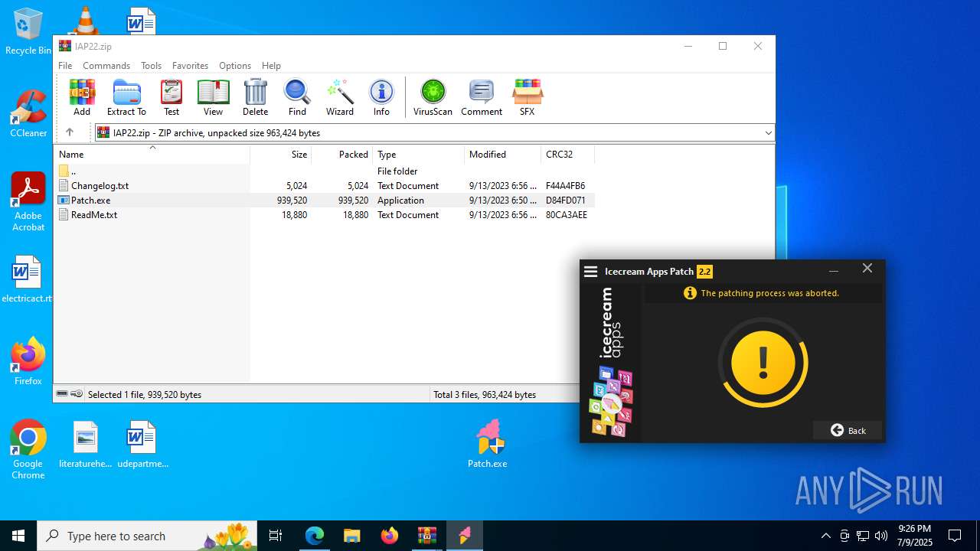
Task: Select Adobe Acrobat desktop icon
Action: click(28, 202)
